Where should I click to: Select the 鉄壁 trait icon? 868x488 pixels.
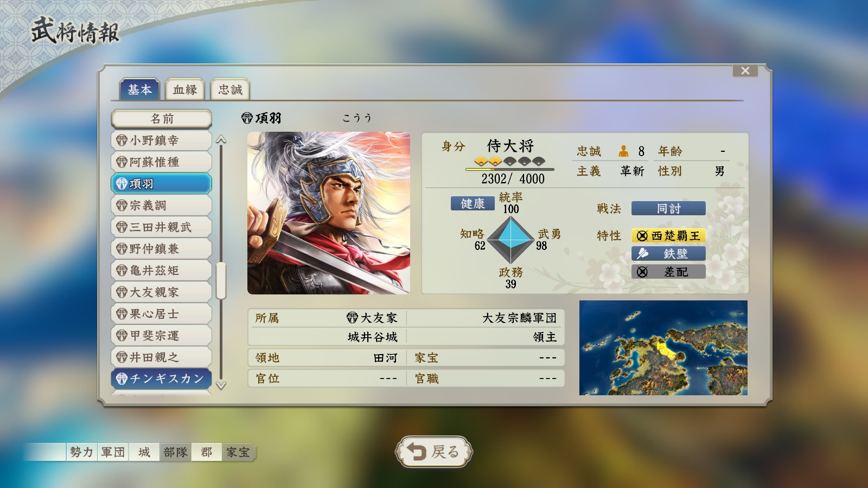pyautogui.click(x=642, y=253)
